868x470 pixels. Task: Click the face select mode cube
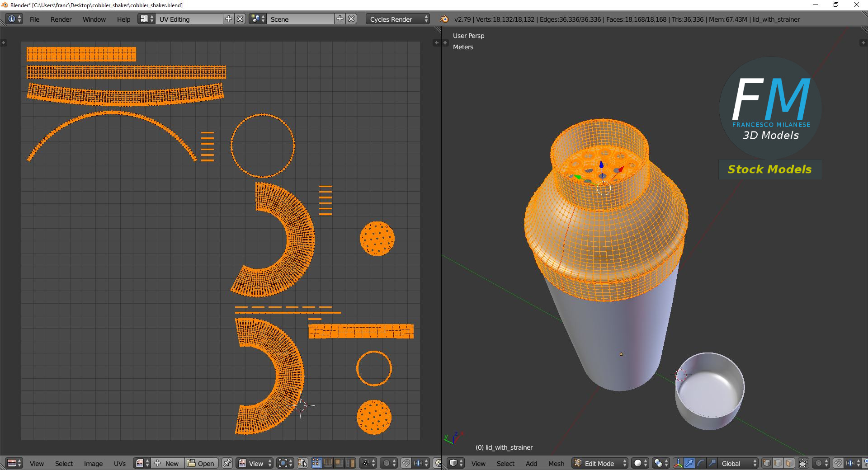(x=789, y=463)
